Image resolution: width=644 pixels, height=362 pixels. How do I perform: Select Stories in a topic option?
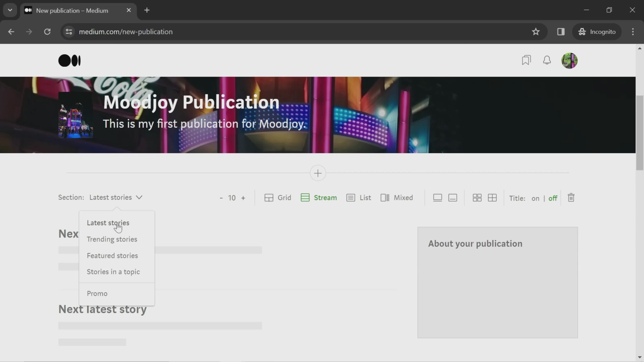(x=113, y=271)
